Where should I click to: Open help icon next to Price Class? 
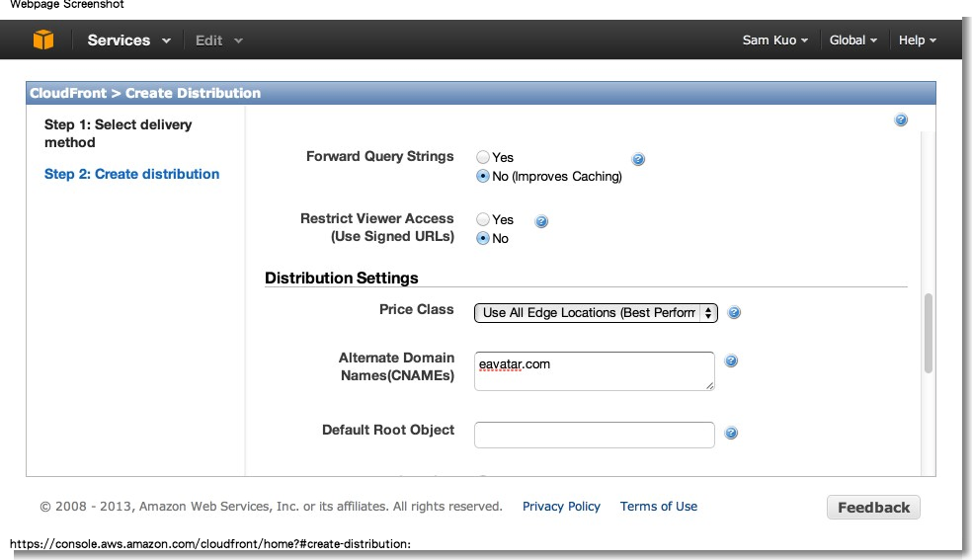(x=734, y=313)
